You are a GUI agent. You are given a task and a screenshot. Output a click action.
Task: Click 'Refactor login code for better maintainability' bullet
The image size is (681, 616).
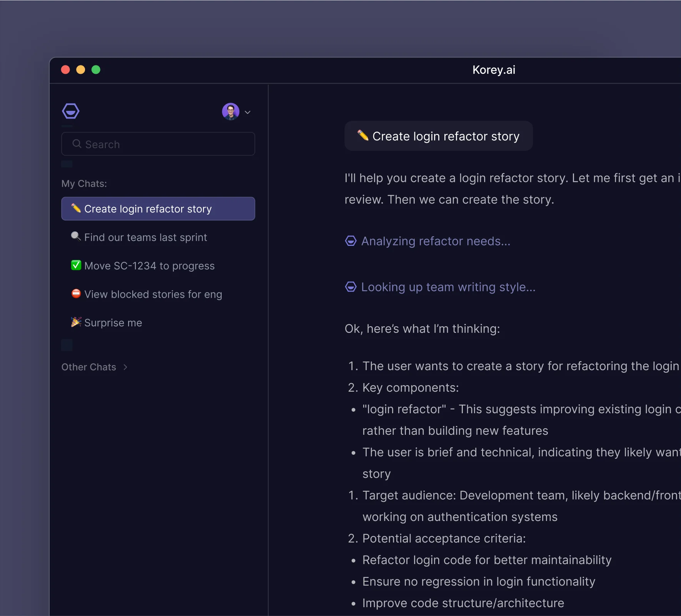point(487,560)
